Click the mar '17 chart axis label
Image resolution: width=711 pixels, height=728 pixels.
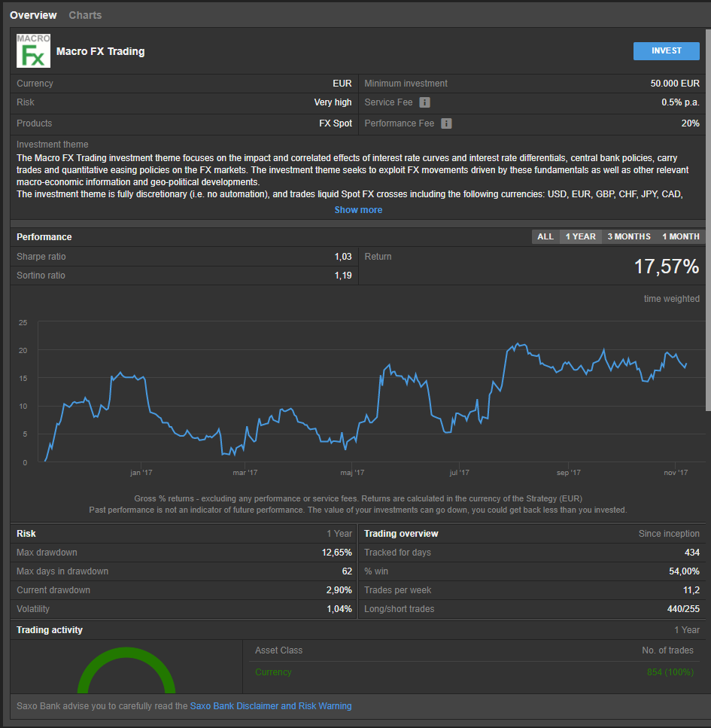point(245,473)
